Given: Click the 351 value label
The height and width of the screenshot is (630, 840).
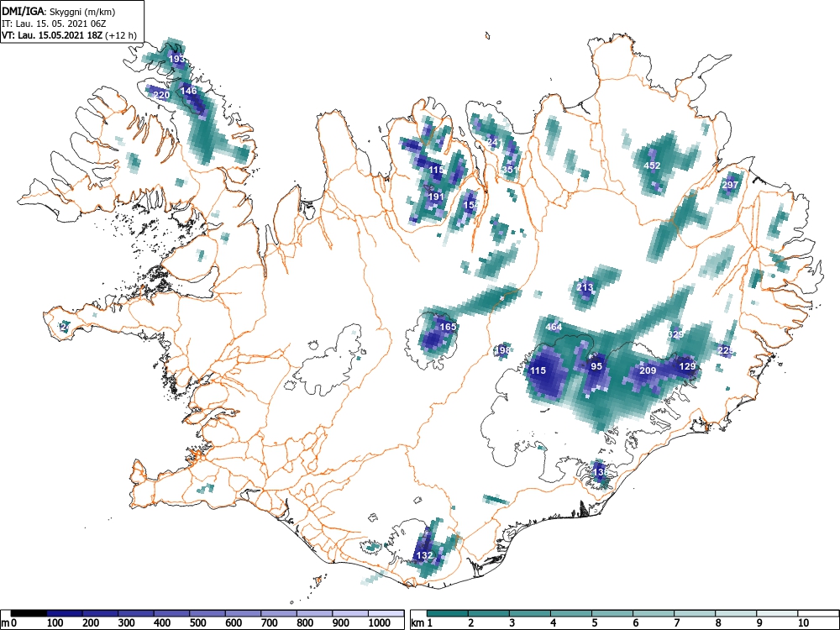Looking at the screenshot, I should coord(511,170).
